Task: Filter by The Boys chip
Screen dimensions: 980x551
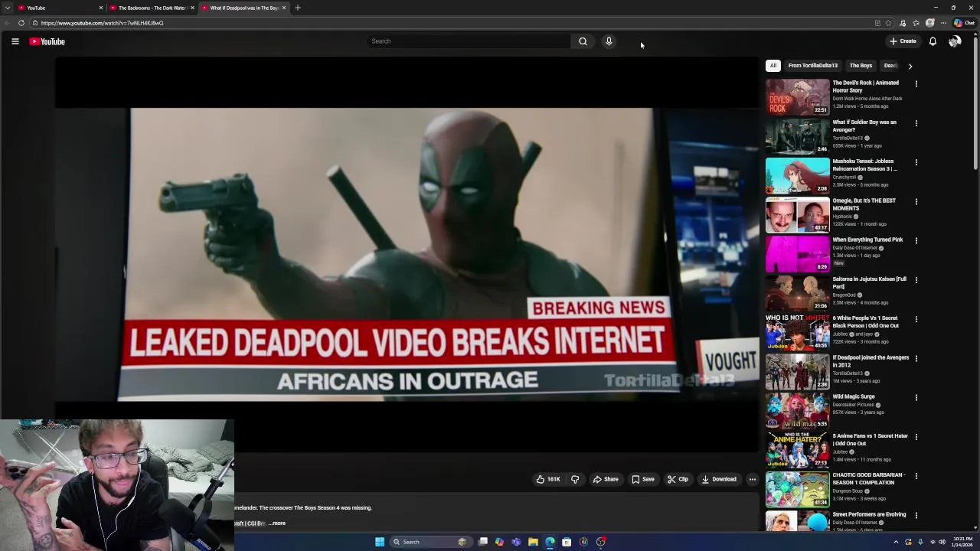Action: (861, 66)
